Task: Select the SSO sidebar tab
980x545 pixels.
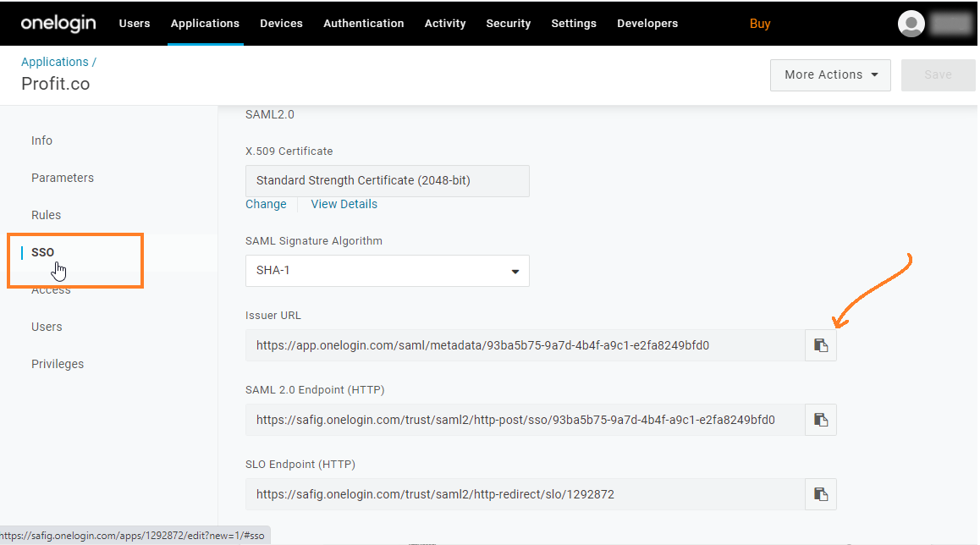Action: pos(42,252)
